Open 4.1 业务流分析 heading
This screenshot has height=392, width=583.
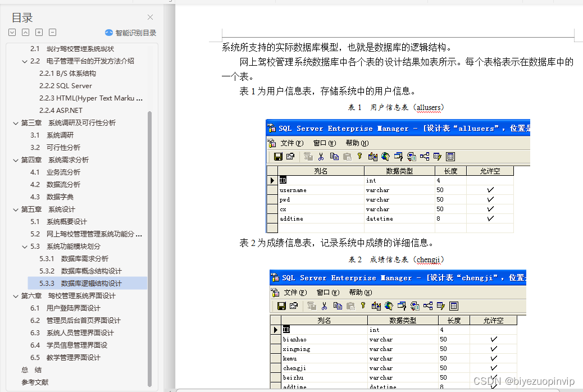pos(56,172)
